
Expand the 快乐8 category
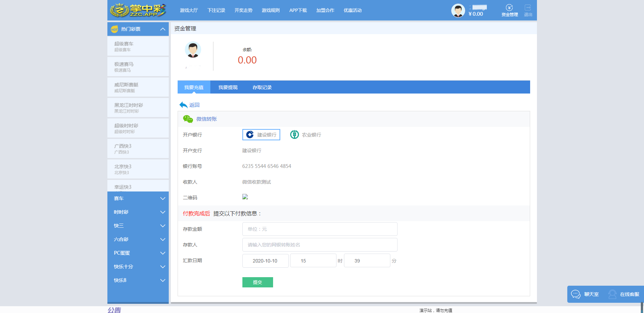click(138, 280)
